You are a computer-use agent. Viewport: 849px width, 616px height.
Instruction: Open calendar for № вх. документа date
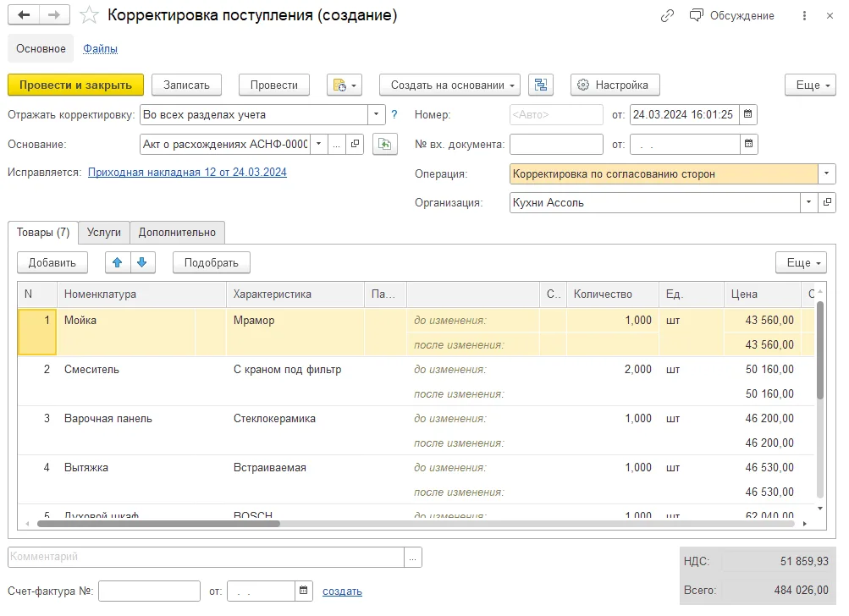point(748,144)
